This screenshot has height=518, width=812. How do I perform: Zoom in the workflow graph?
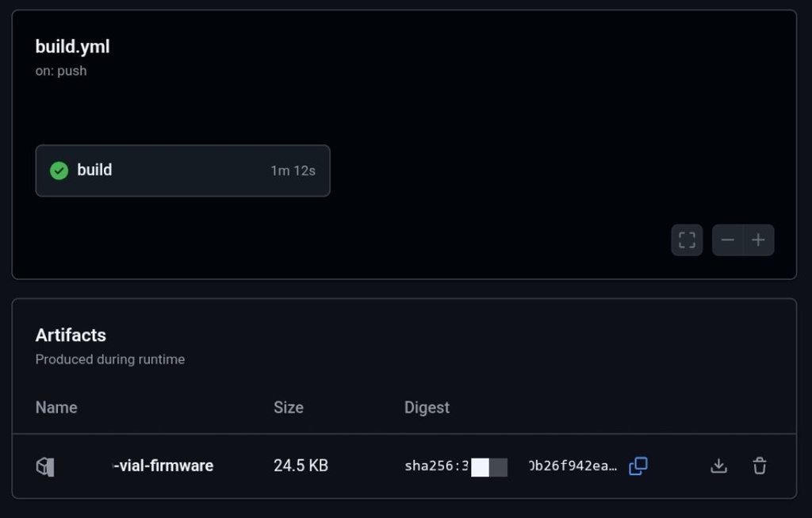coord(758,240)
